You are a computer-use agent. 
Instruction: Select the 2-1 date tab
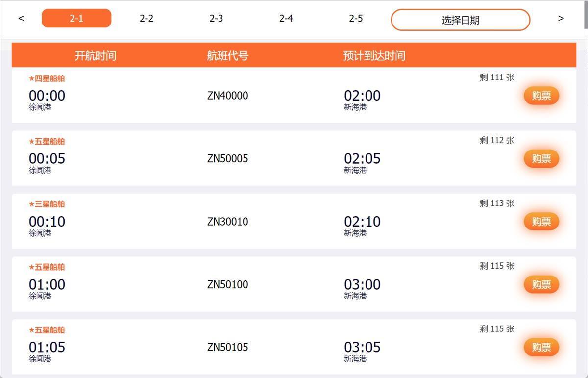pos(76,19)
